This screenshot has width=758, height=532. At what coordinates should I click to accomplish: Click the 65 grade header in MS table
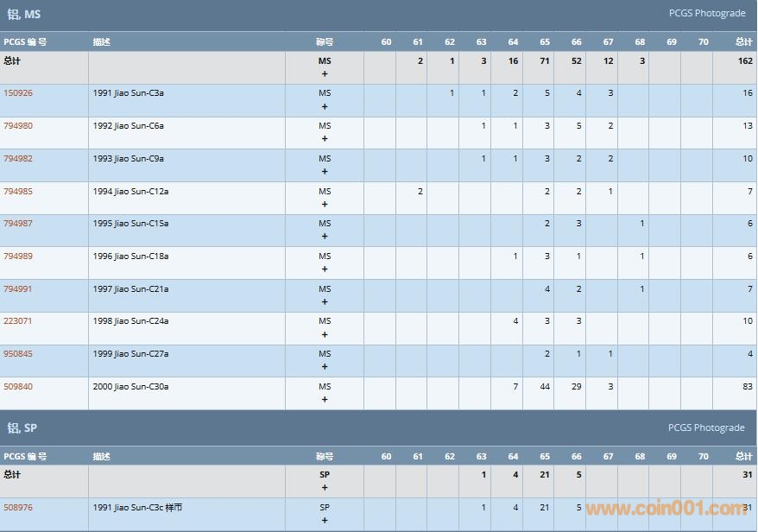545,42
